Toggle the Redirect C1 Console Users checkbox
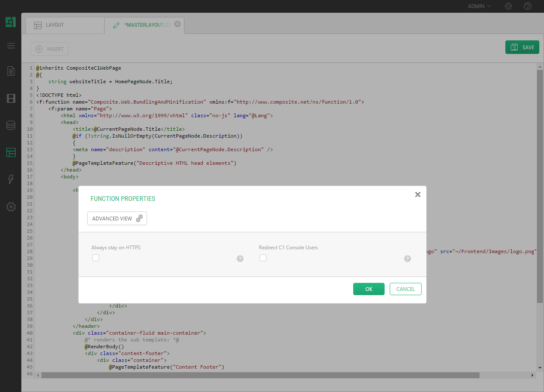This screenshot has width=544, height=392. coord(263,258)
